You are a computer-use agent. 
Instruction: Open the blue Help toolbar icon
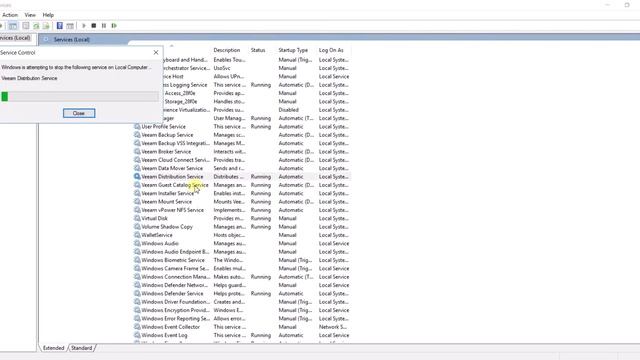click(x=60, y=26)
